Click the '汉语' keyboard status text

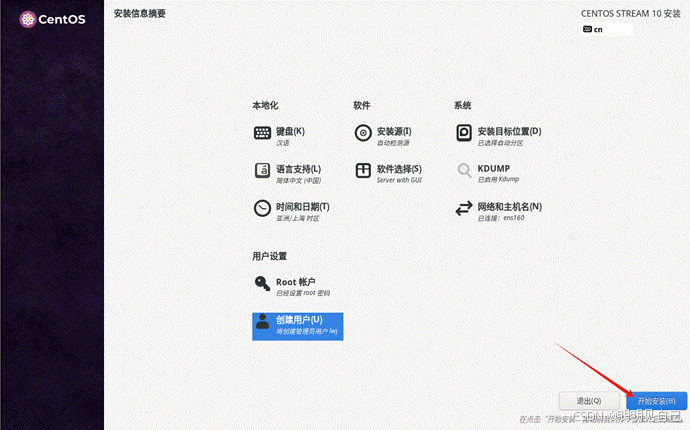[283, 143]
